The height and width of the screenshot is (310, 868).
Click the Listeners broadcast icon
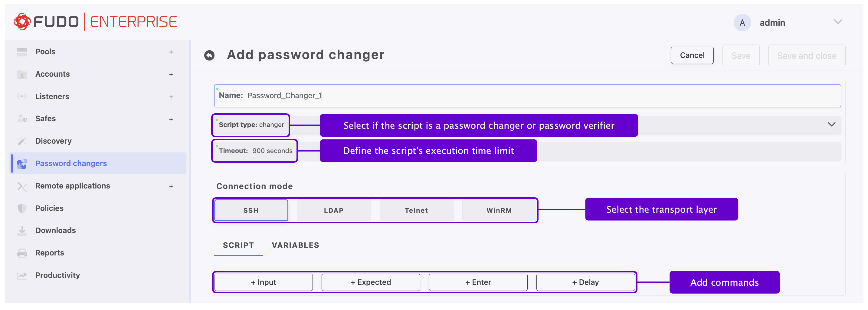(22, 96)
